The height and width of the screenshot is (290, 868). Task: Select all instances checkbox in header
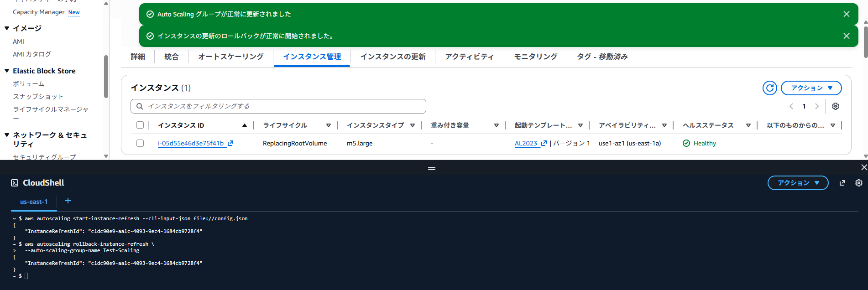[140, 125]
